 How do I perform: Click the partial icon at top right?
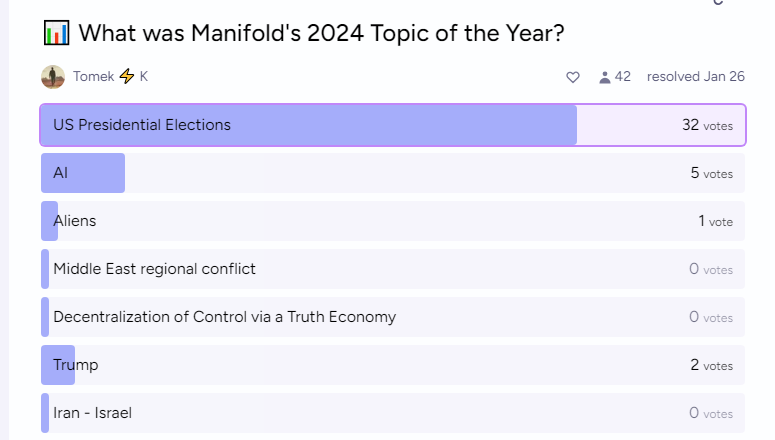coord(718,2)
